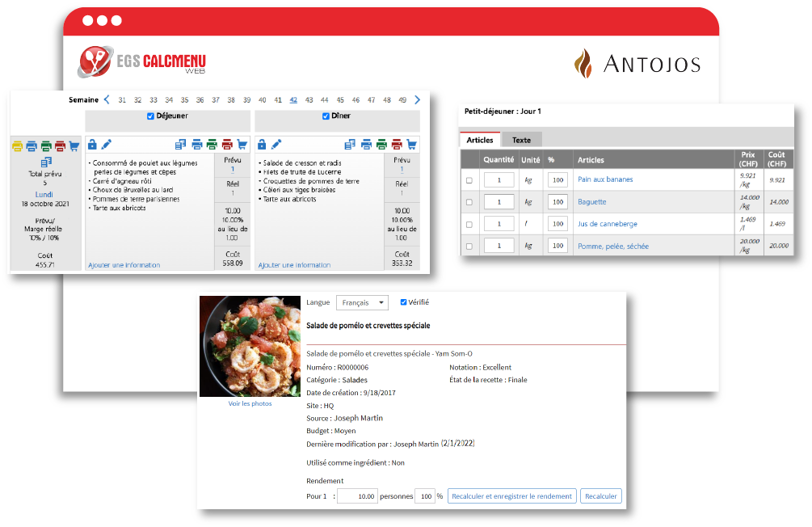The image size is (812, 527).
Task: Open the Voir les photos link
Action: pyautogui.click(x=250, y=403)
